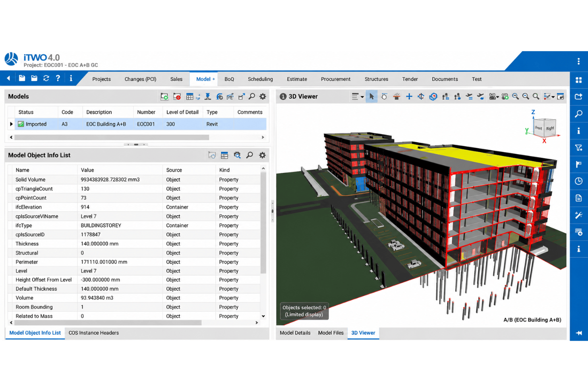
Task: Open the three-dot menu at top right
Action: point(578,61)
